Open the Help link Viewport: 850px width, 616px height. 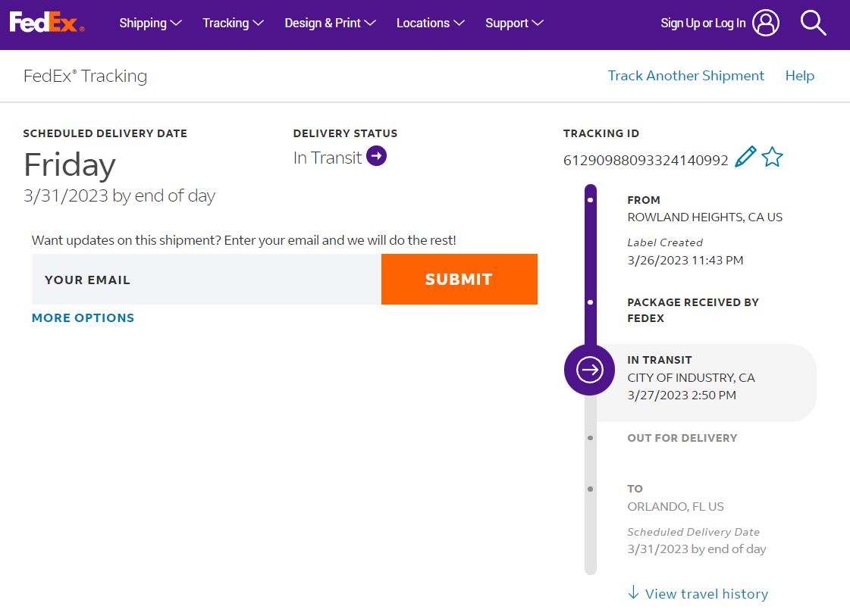799,76
